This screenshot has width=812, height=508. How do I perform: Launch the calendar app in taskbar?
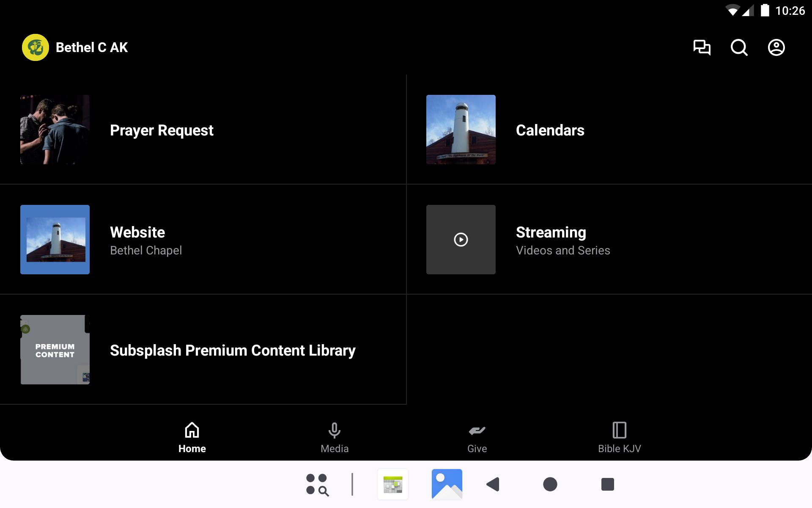393,484
